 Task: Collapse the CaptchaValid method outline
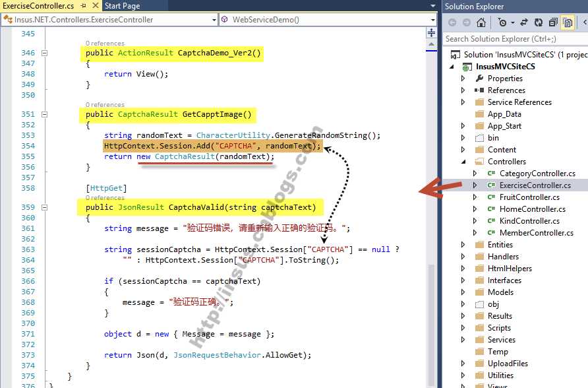pos(44,207)
